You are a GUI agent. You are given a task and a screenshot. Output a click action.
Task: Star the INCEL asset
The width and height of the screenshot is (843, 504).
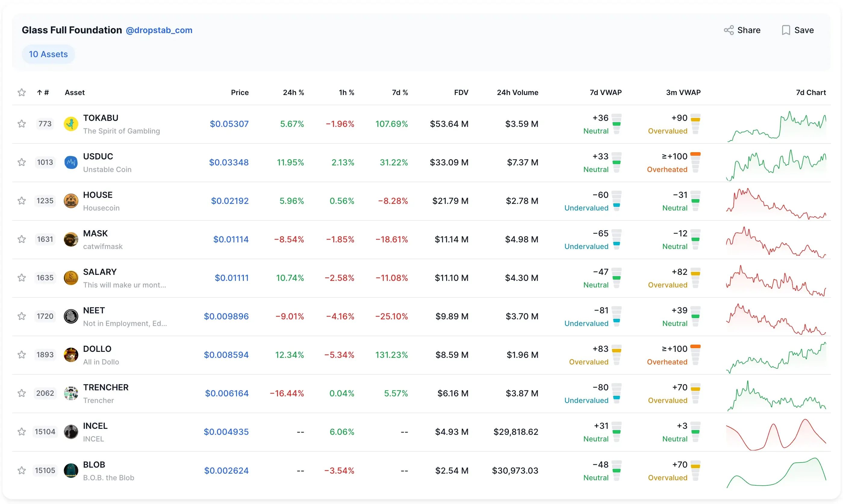pyautogui.click(x=22, y=432)
